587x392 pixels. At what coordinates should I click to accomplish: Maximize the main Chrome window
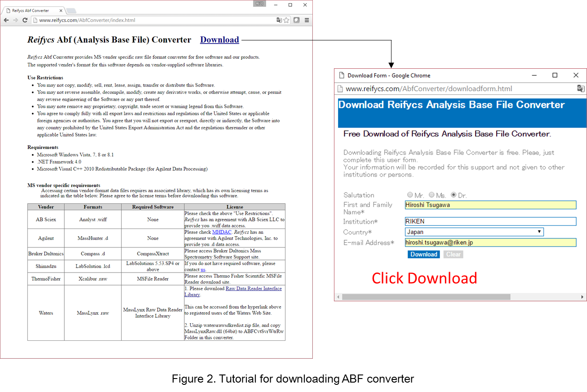pyautogui.click(x=290, y=5)
